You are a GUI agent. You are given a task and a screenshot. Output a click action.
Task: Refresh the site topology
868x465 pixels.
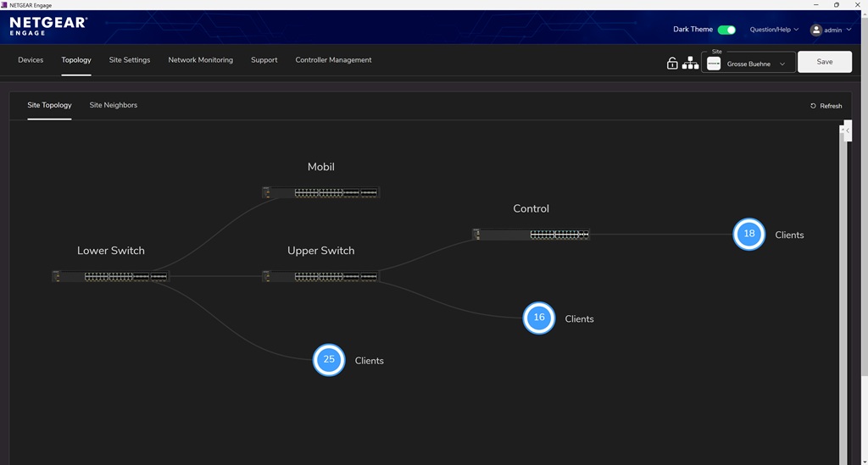(x=826, y=106)
